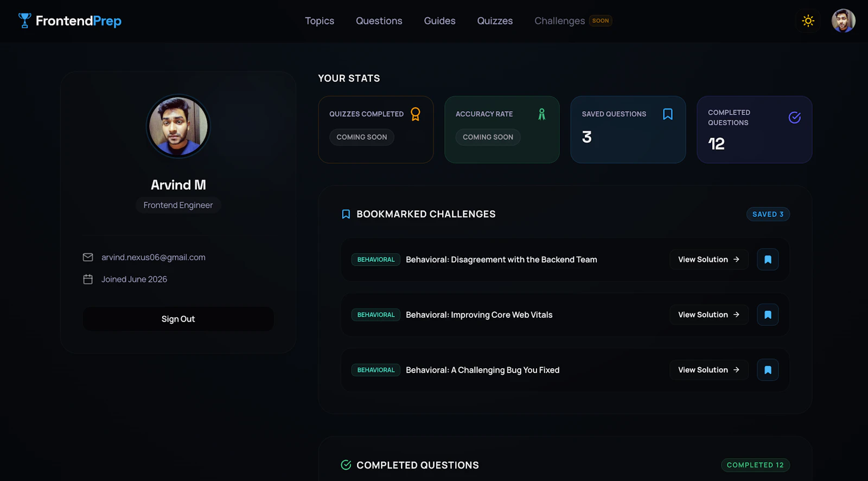The height and width of the screenshot is (481, 868).
Task: Click the YOUR STATS heading
Action: [349, 78]
